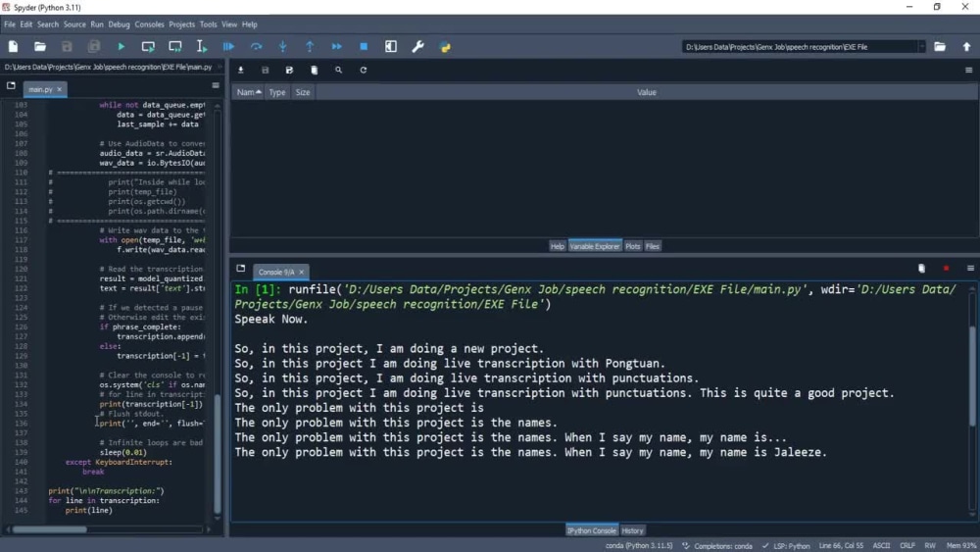Screen dimensions: 980x552
Task: Stop debugging square icon
Action: pyautogui.click(x=364, y=47)
